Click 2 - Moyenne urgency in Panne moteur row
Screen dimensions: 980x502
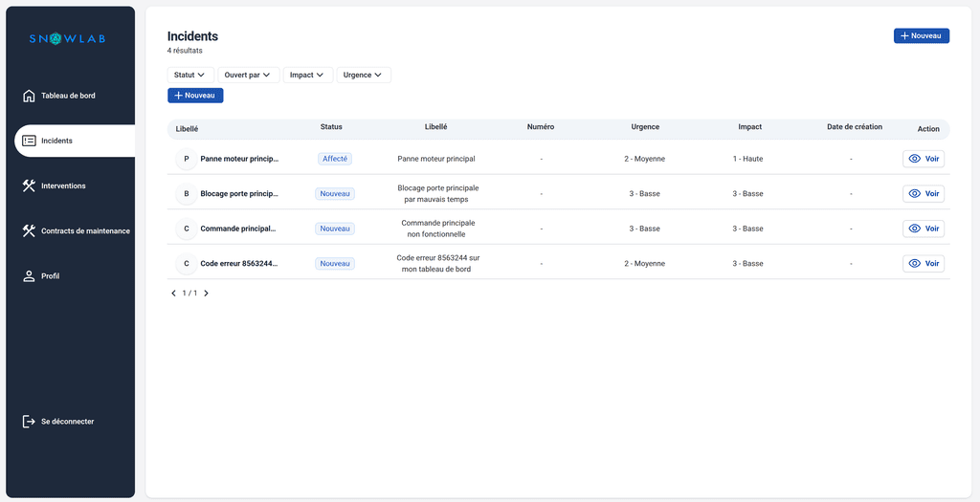(644, 160)
